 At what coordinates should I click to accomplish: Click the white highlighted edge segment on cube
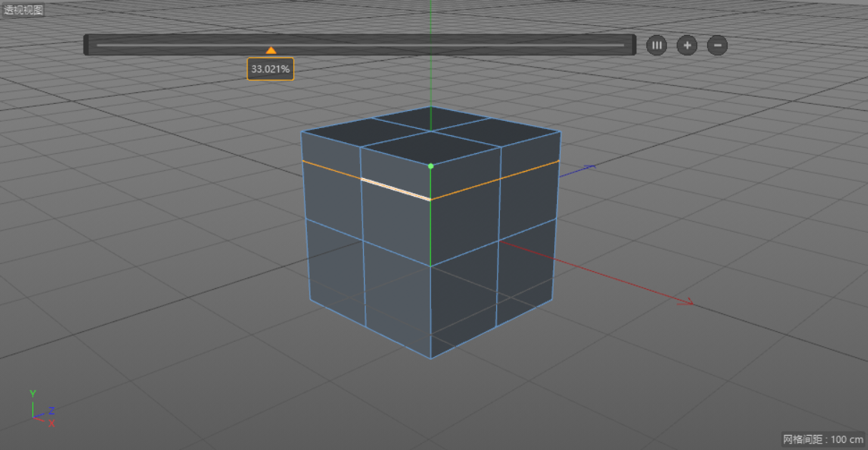(x=395, y=189)
